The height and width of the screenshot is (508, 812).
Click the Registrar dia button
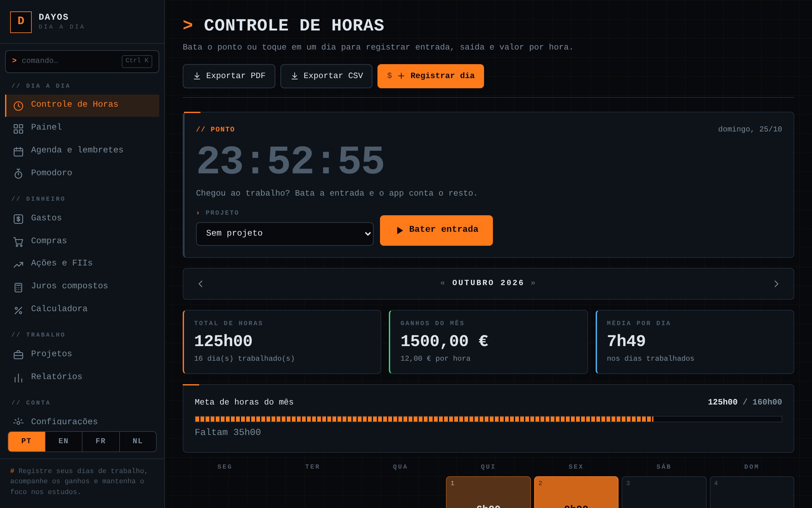pyautogui.click(x=430, y=76)
